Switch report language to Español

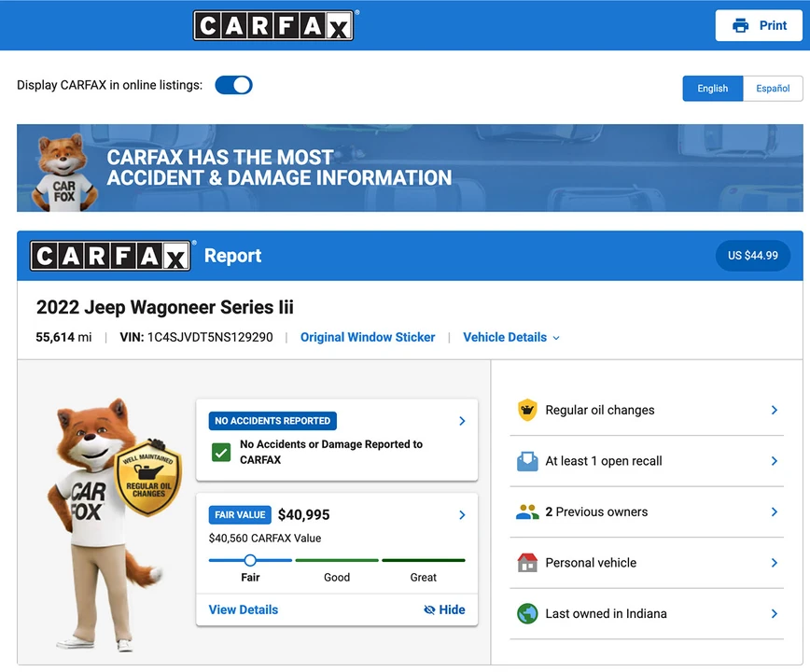click(x=773, y=89)
